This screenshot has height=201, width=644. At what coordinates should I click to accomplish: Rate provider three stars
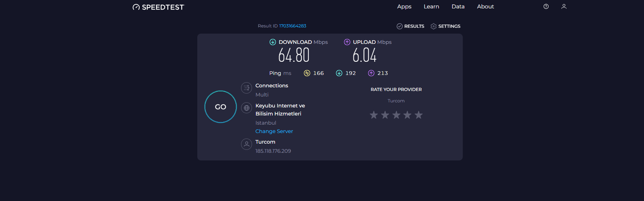coord(396,115)
